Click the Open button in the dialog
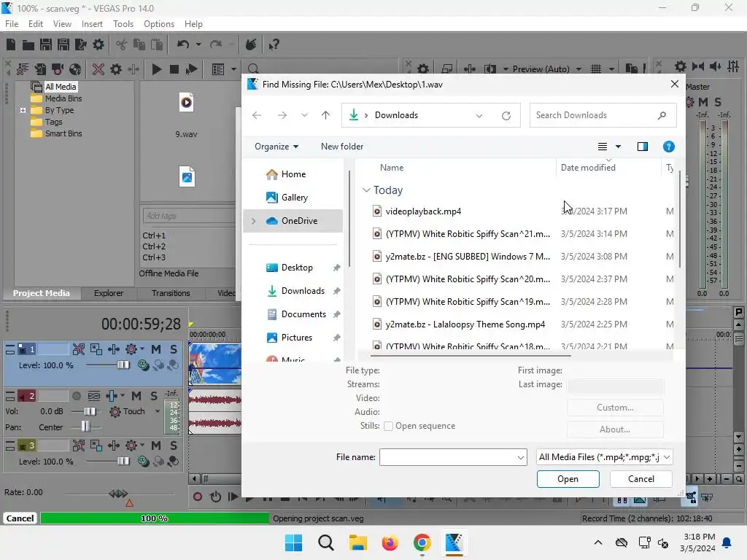747x560 pixels. click(x=568, y=479)
